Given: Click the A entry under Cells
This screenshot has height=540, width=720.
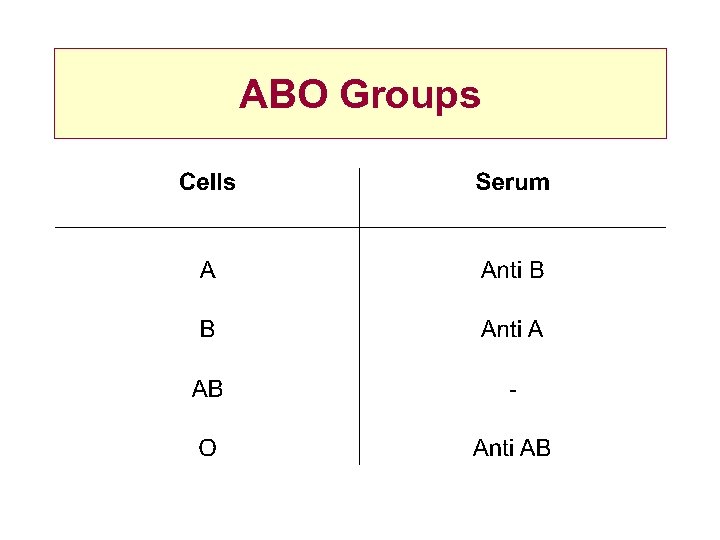Looking at the screenshot, I should tap(207, 270).
